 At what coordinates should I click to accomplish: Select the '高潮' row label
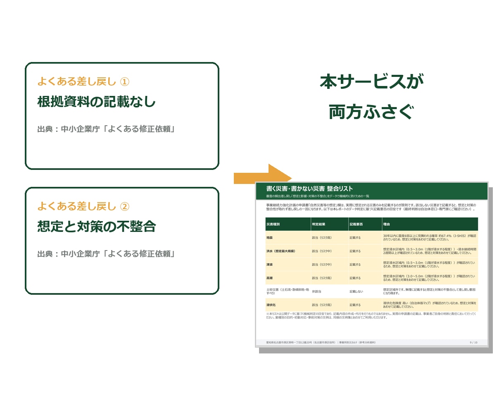pyautogui.click(x=269, y=278)
